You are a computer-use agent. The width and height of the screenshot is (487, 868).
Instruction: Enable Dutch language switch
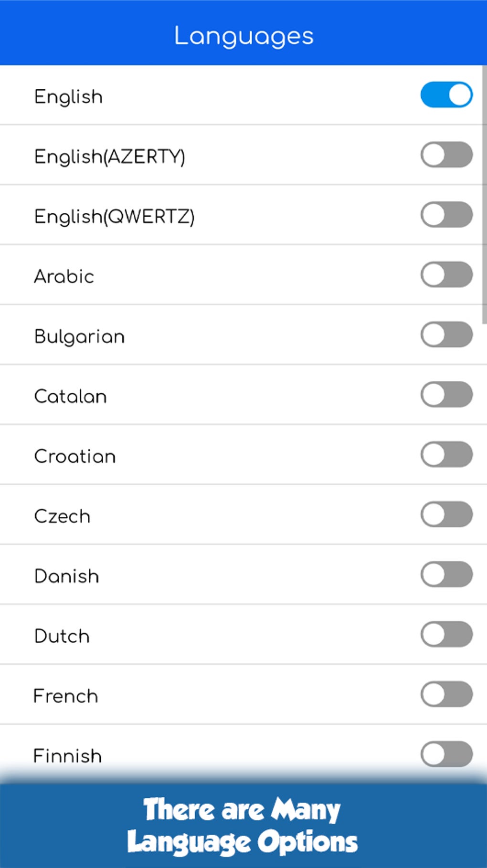tap(446, 634)
